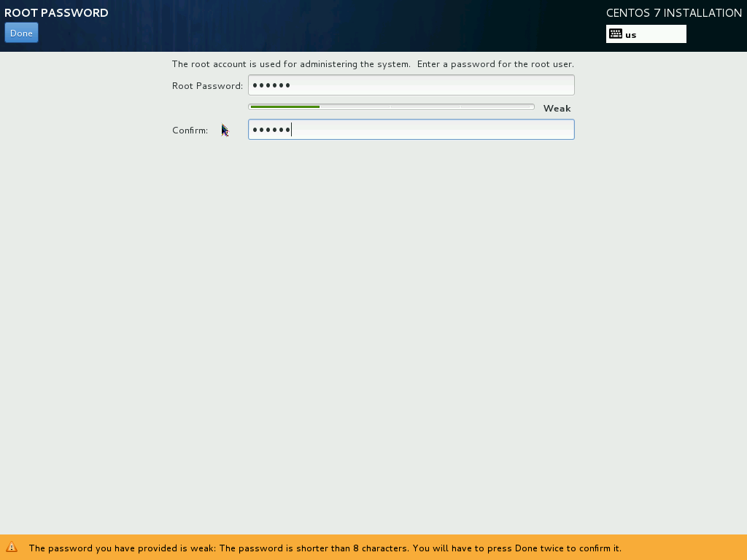Screen dimensions: 747x560
Task: Click the root account description text
Action: click(x=373, y=64)
